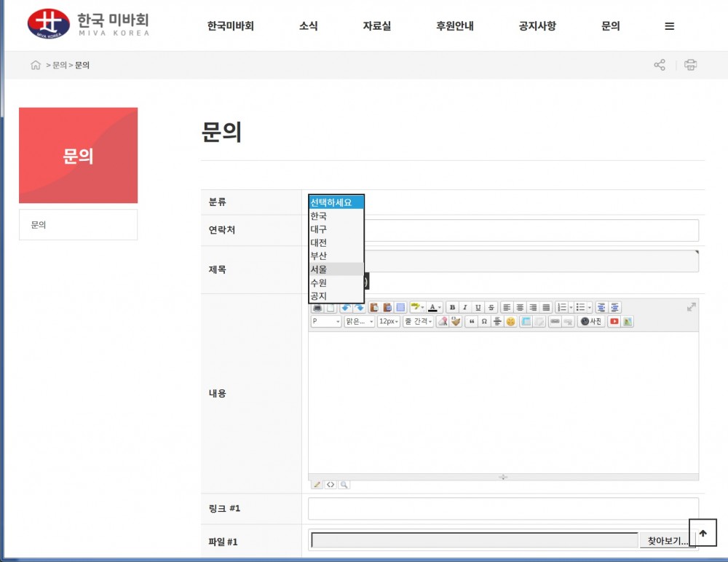The width and height of the screenshot is (728, 562).
Task: Go to the home page icon
Action: coord(36,66)
